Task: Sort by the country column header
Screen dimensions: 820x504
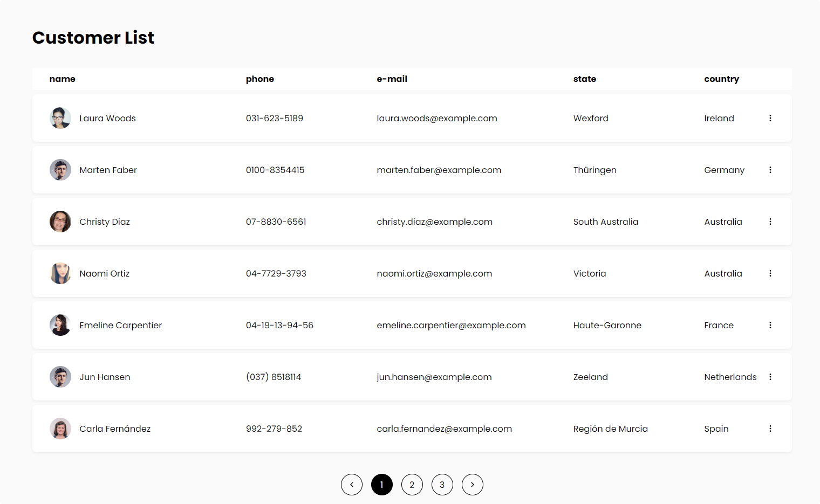Action: pyautogui.click(x=722, y=79)
